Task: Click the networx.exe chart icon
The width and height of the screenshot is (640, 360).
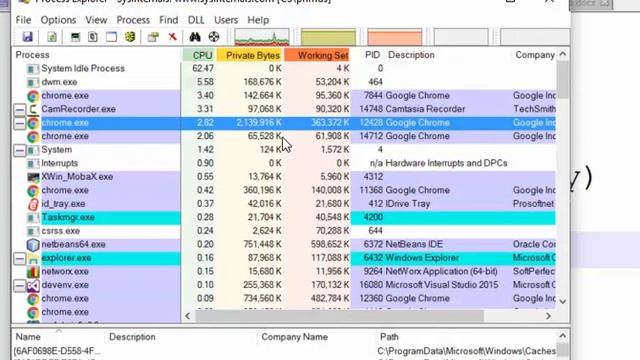Action: point(33,272)
